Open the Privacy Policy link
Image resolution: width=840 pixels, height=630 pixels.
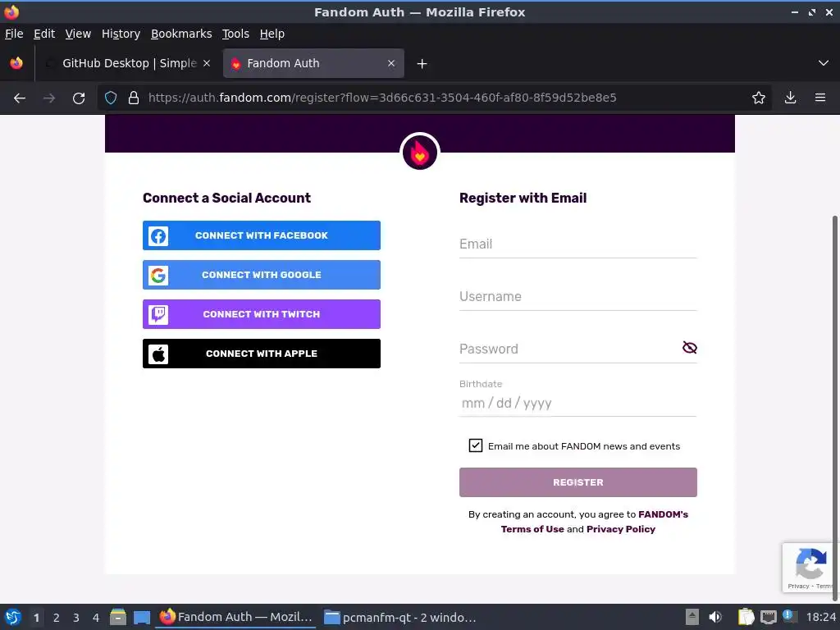[621, 529]
